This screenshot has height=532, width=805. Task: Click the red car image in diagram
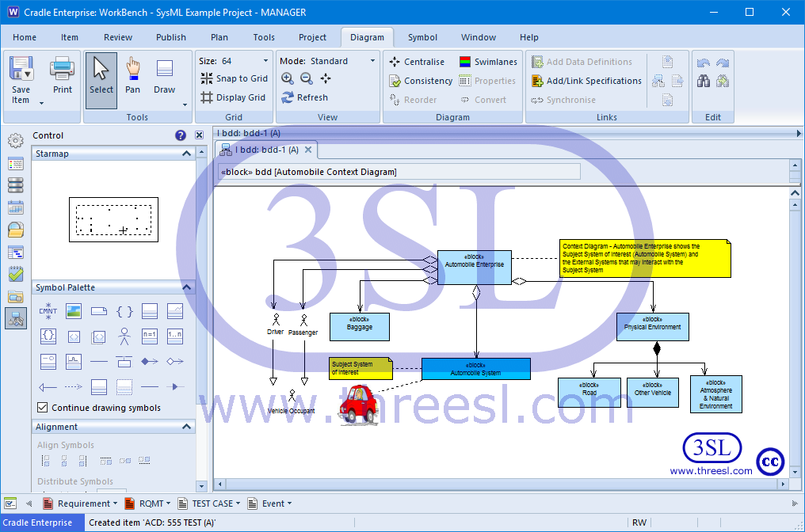click(x=359, y=405)
